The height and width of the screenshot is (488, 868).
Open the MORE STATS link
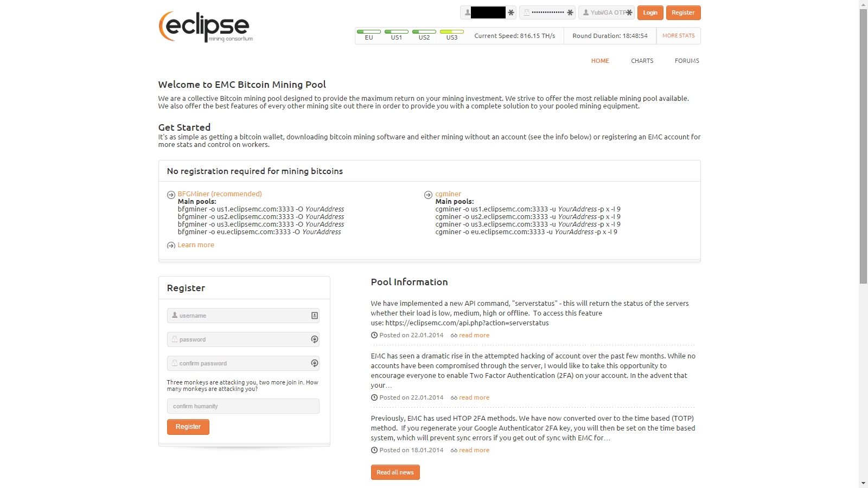[678, 36]
